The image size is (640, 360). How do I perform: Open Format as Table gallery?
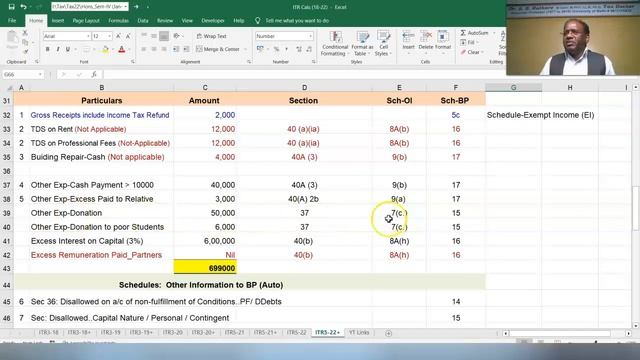click(x=362, y=44)
